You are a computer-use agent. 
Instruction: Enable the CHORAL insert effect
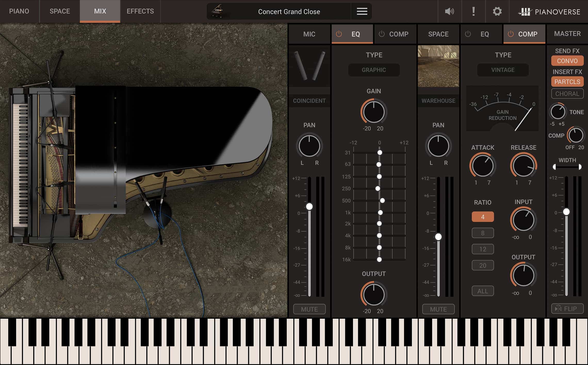pyautogui.click(x=567, y=94)
